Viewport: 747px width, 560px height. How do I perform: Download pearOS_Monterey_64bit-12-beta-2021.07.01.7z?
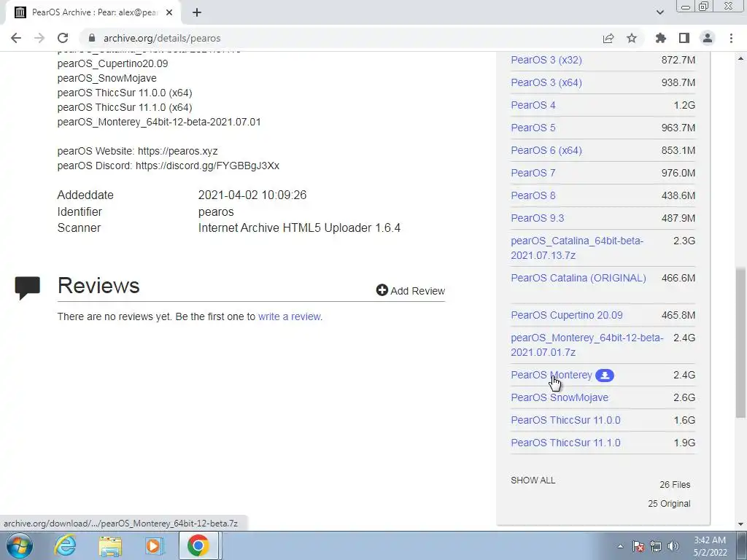pyautogui.click(x=587, y=345)
